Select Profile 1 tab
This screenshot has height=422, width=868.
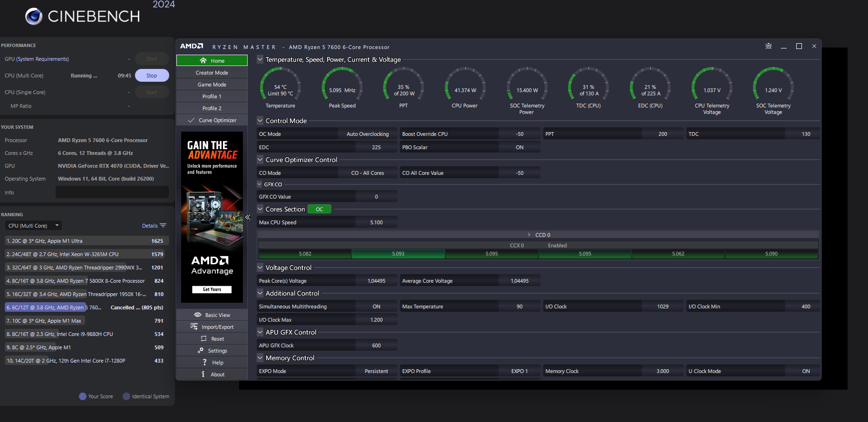pos(212,96)
